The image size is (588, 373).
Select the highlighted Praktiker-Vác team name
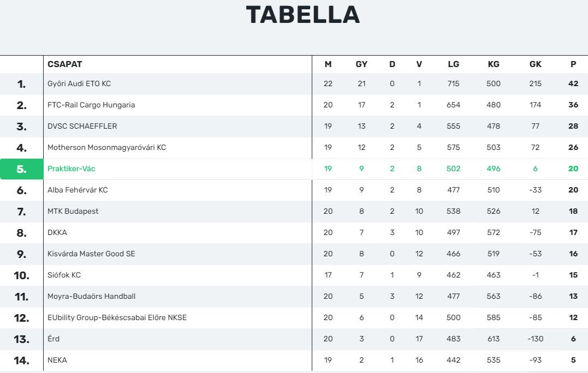tap(72, 169)
